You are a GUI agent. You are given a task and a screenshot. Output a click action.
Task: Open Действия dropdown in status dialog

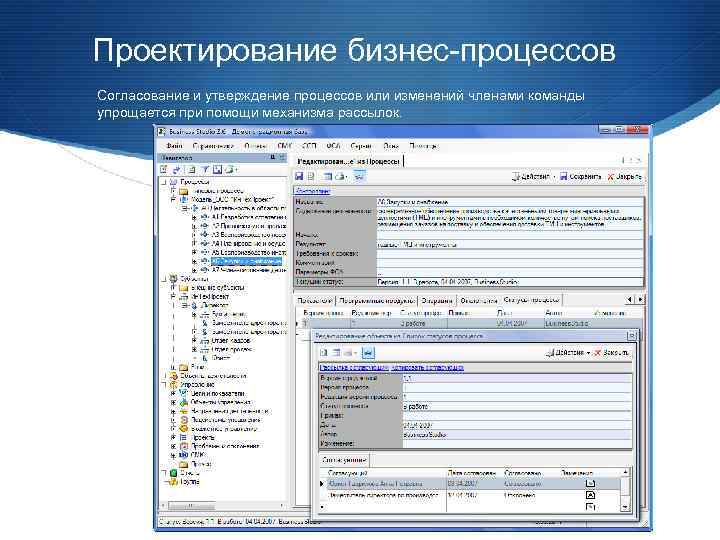tap(567, 353)
